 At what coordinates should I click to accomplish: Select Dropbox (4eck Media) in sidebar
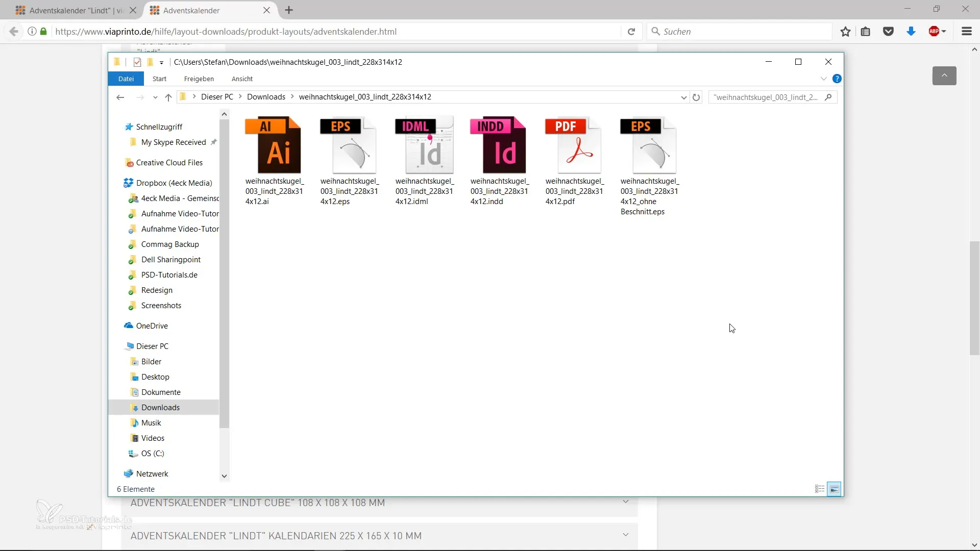click(174, 183)
